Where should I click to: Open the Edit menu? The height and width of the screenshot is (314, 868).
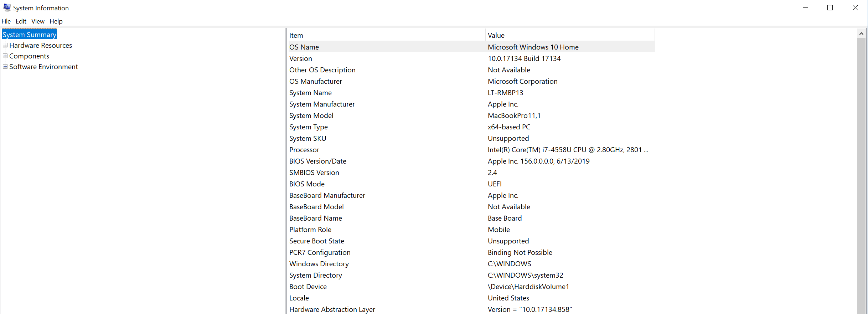coord(21,21)
